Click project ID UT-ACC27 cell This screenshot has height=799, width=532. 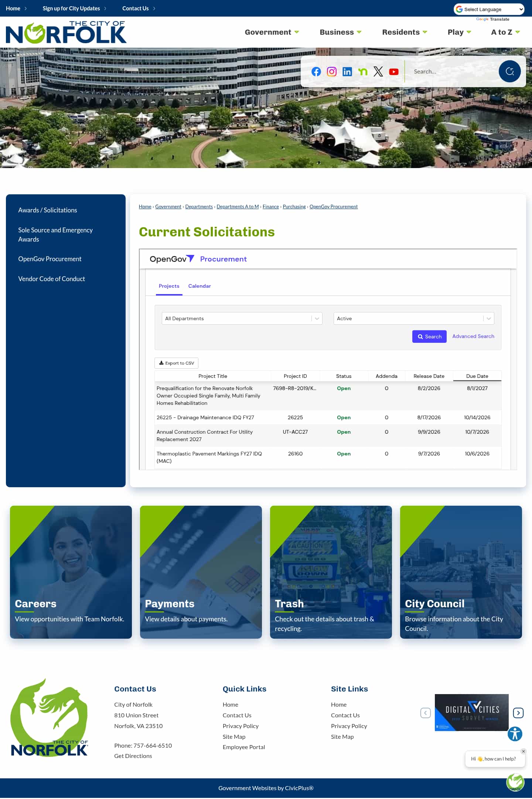click(x=295, y=432)
